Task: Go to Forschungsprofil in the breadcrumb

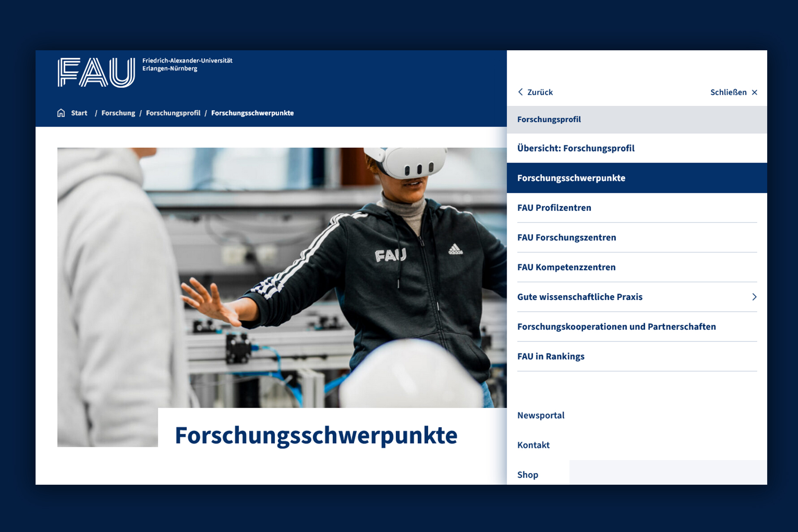Action: [173, 113]
